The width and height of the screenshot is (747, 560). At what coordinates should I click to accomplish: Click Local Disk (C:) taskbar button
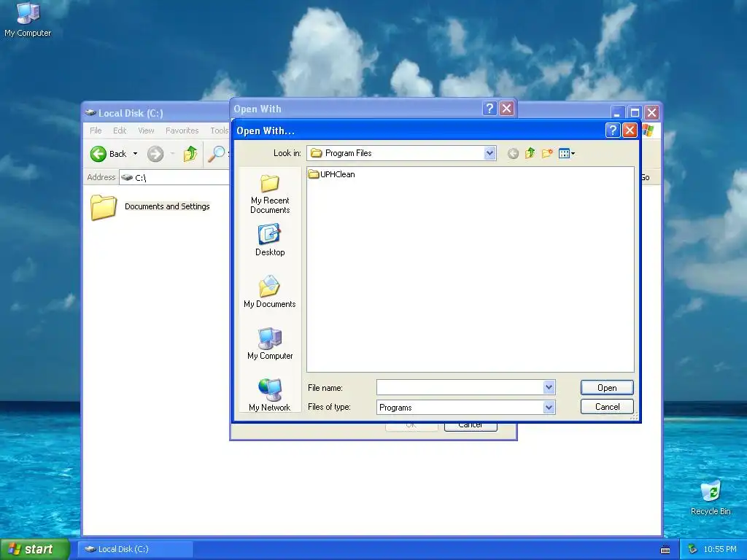pos(135,549)
